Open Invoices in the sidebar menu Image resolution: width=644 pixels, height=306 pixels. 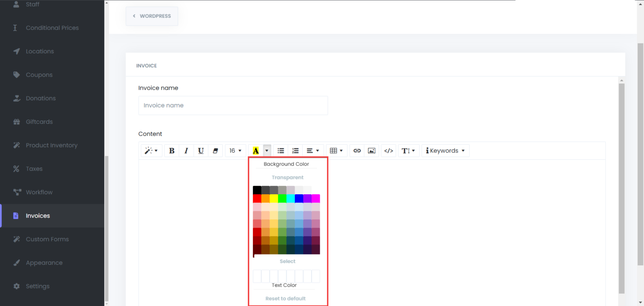[38, 216]
